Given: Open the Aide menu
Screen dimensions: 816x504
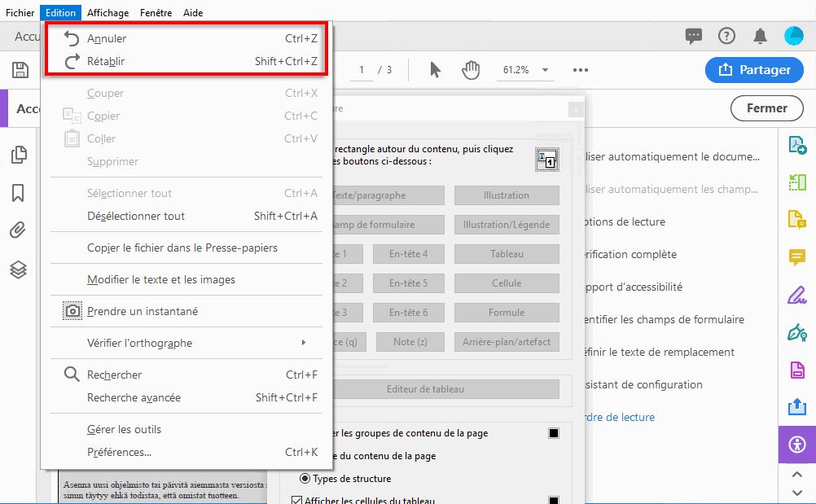Looking at the screenshot, I should (x=192, y=12).
